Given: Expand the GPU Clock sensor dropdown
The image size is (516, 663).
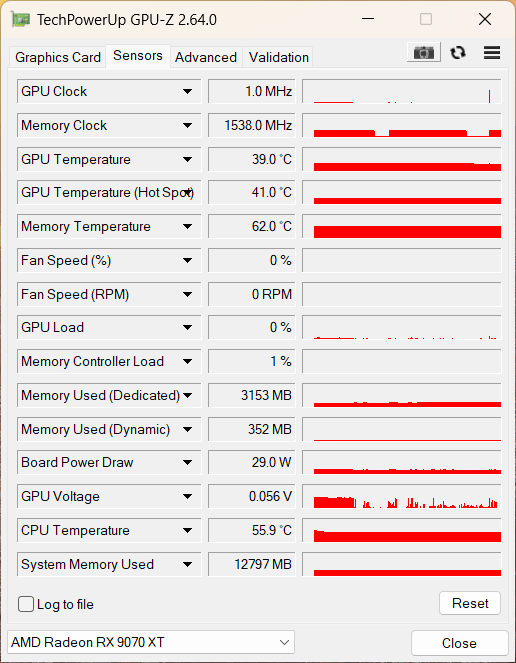Looking at the screenshot, I should [187, 91].
